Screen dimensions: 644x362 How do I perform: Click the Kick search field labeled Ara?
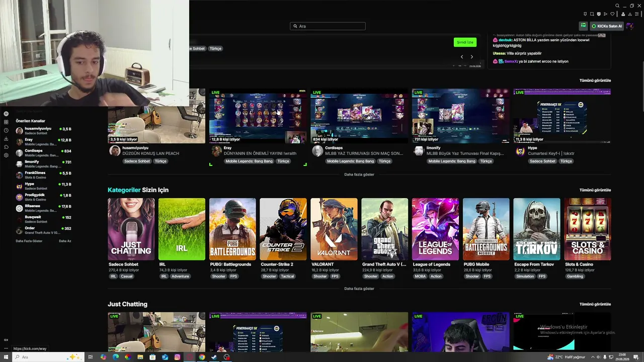pyautogui.click(x=328, y=26)
